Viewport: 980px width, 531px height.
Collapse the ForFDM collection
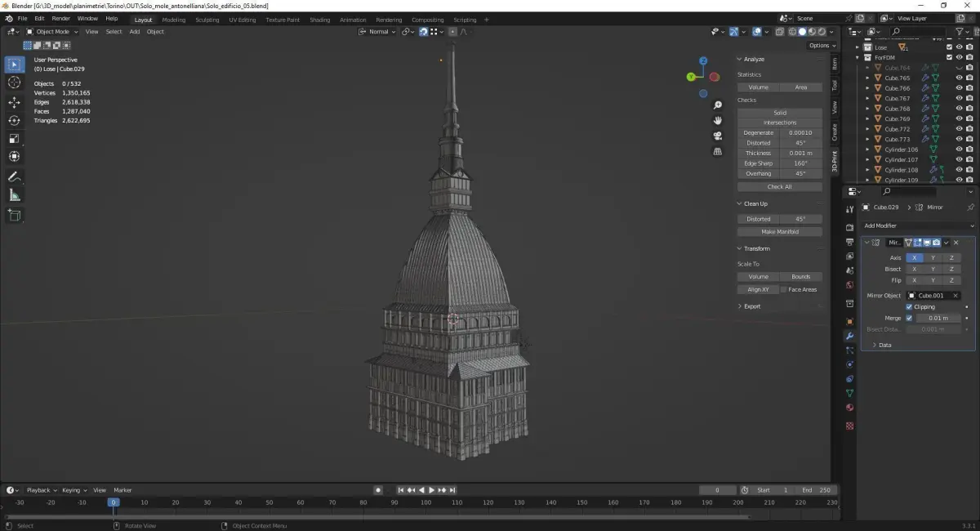857,57
